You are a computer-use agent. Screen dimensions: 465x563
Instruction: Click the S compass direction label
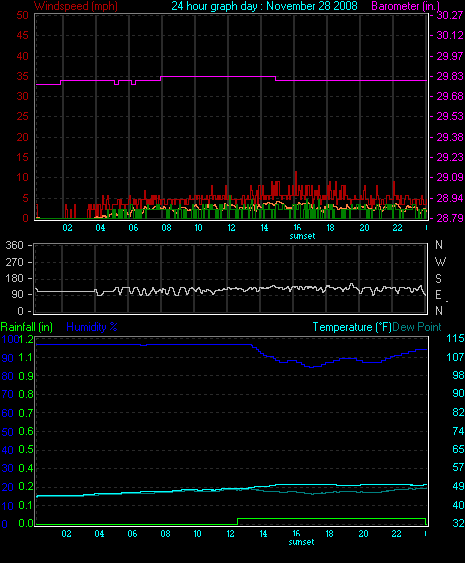click(x=438, y=279)
